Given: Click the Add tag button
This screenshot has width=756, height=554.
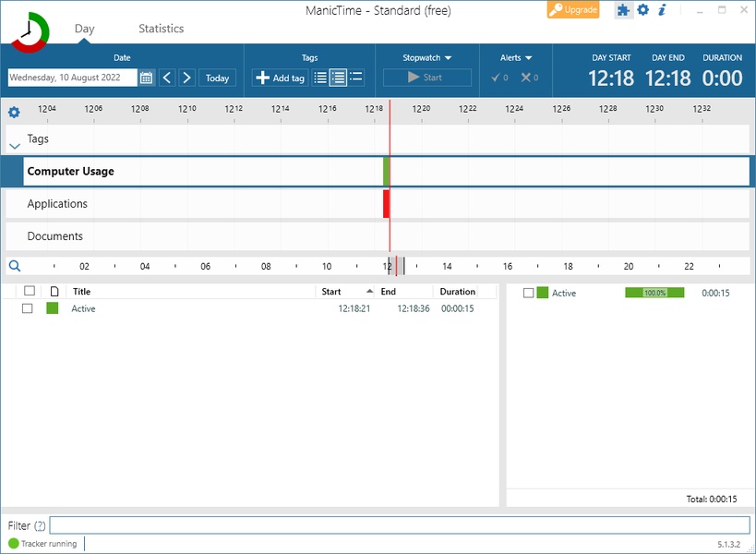Looking at the screenshot, I should click(x=280, y=78).
